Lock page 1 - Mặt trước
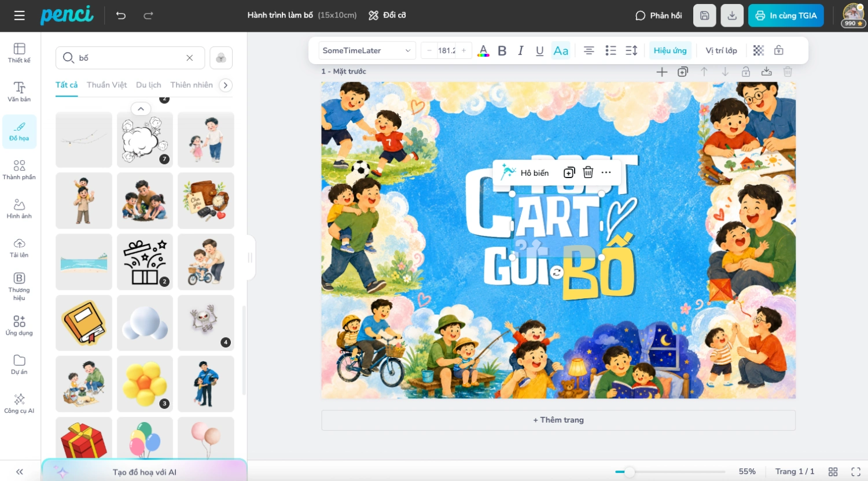 click(746, 72)
